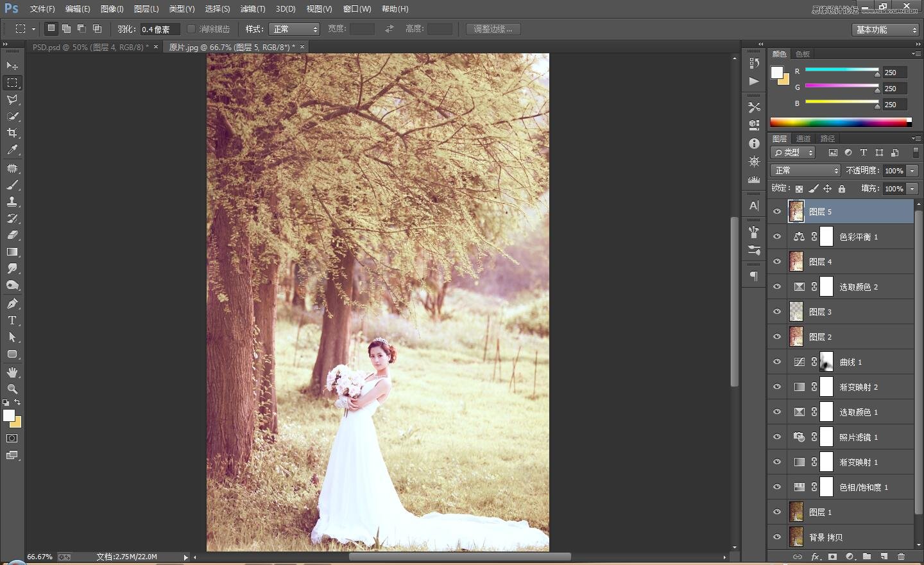
Task: Select the Hand tool
Action: point(12,372)
